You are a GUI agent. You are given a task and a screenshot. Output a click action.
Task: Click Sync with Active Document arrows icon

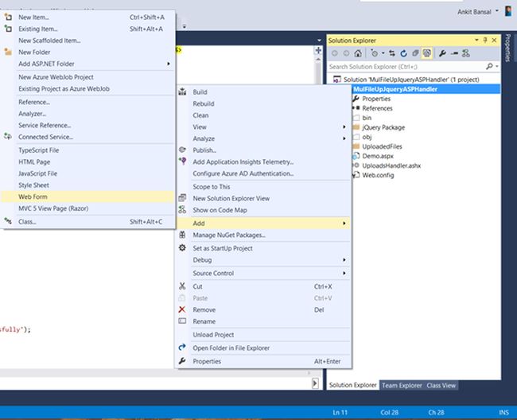tap(392, 53)
